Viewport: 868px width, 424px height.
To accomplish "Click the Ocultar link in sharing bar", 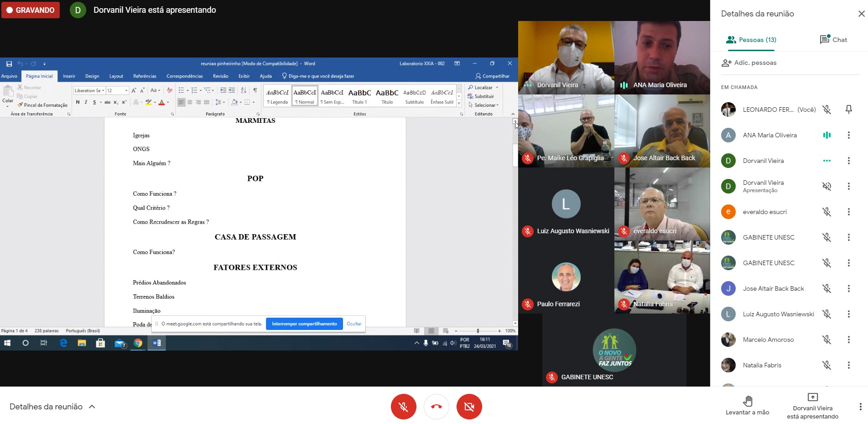I will 354,324.
